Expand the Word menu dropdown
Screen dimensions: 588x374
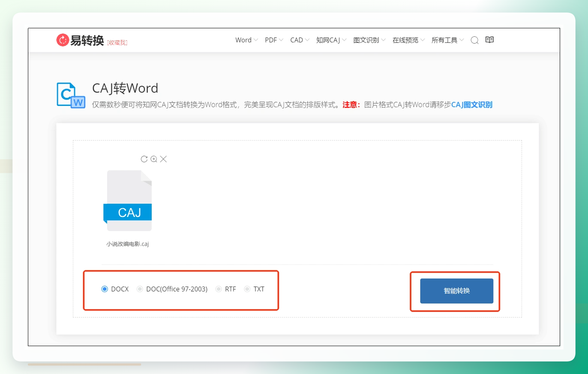point(246,40)
